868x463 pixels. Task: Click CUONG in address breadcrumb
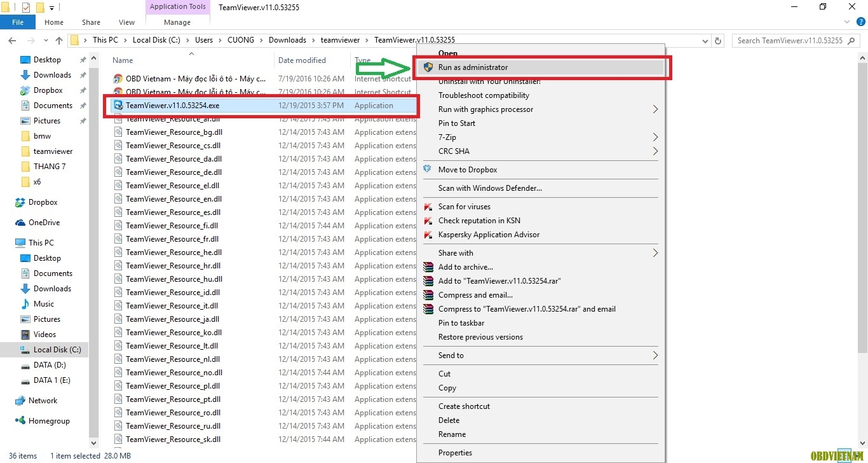240,40
